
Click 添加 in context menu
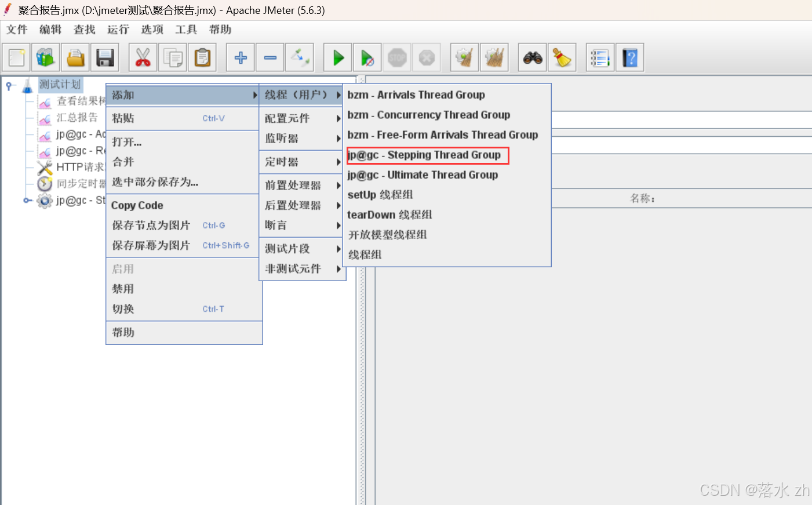[x=183, y=95]
